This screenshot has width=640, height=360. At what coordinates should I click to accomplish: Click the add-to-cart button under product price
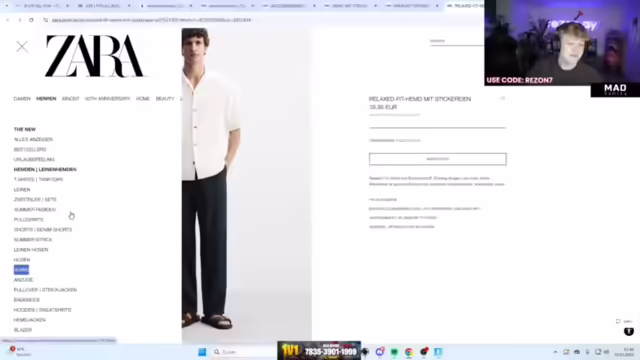[x=438, y=159]
